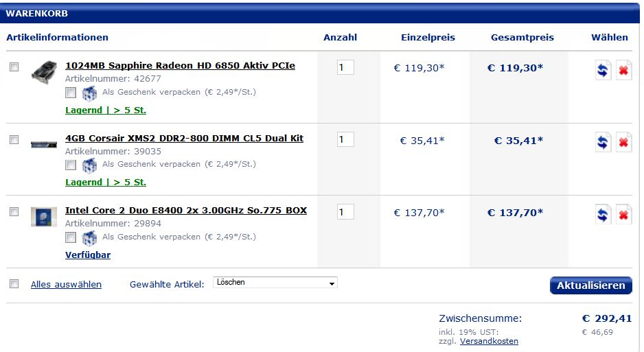644x352 pixels.
Task: Click gift box icon under Intel Core 2 Duo
Action: 89,238
